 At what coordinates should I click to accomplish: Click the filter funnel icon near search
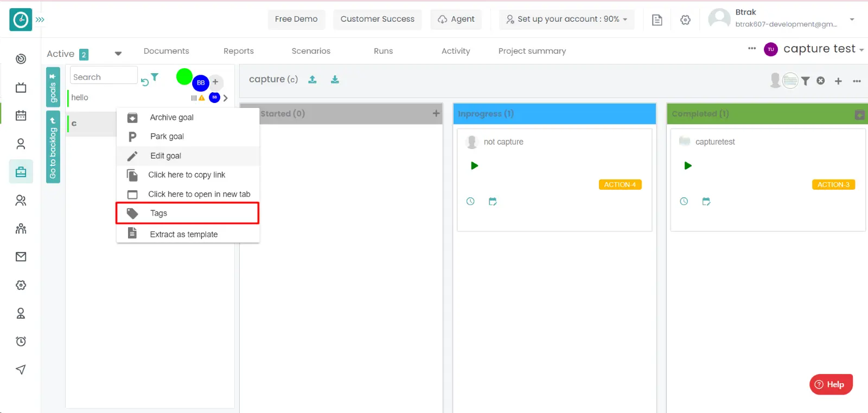coord(155,77)
